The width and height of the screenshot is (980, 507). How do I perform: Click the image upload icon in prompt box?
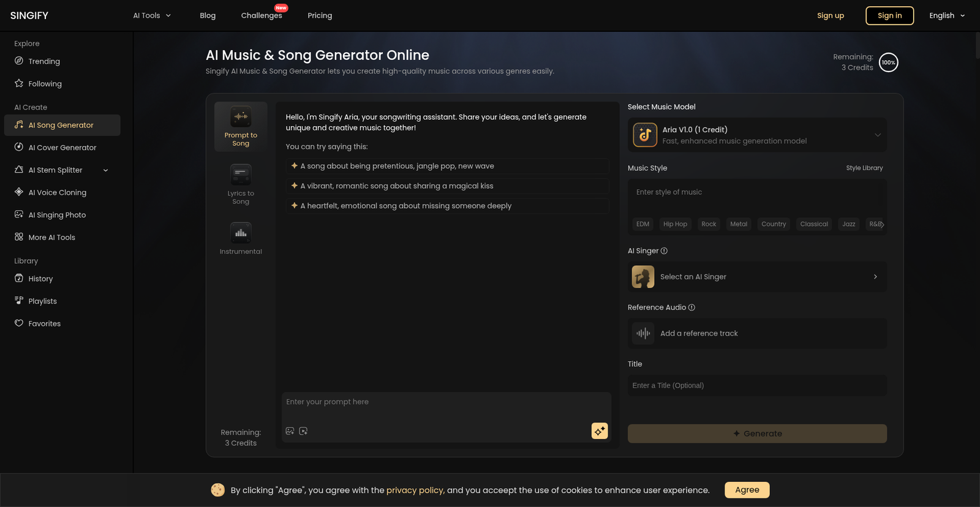[x=290, y=431]
